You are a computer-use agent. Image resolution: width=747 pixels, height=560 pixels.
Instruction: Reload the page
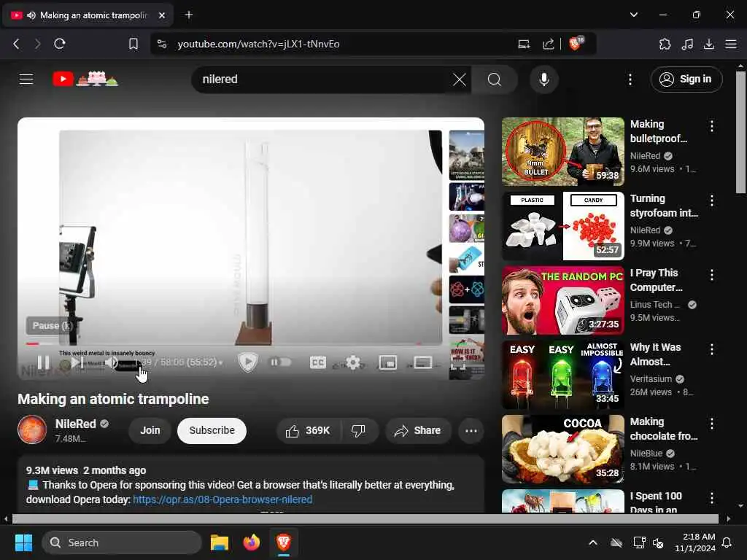pos(60,44)
